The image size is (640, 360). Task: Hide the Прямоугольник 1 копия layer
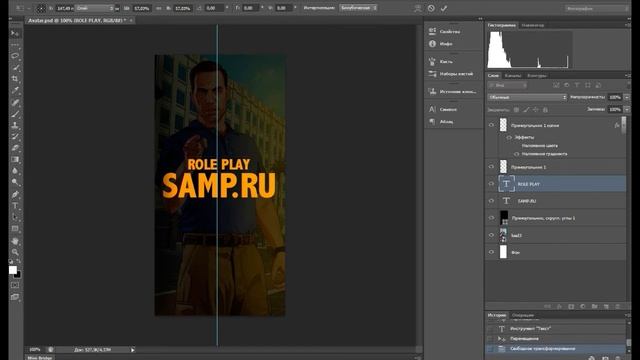coord(491,125)
